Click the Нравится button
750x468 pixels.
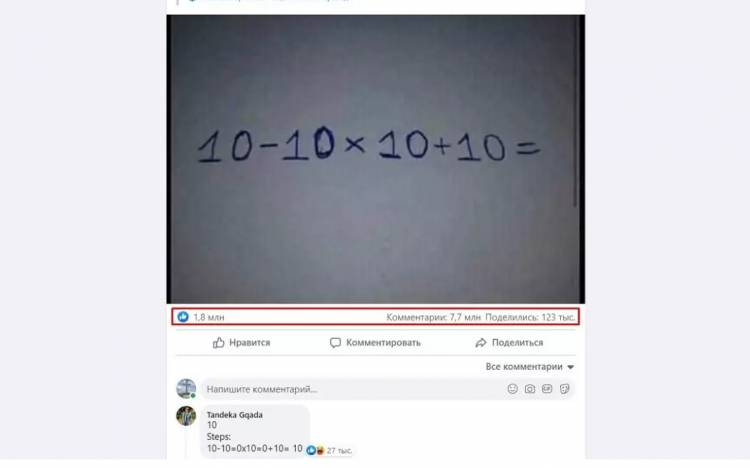pyautogui.click(x=242, y=343)
